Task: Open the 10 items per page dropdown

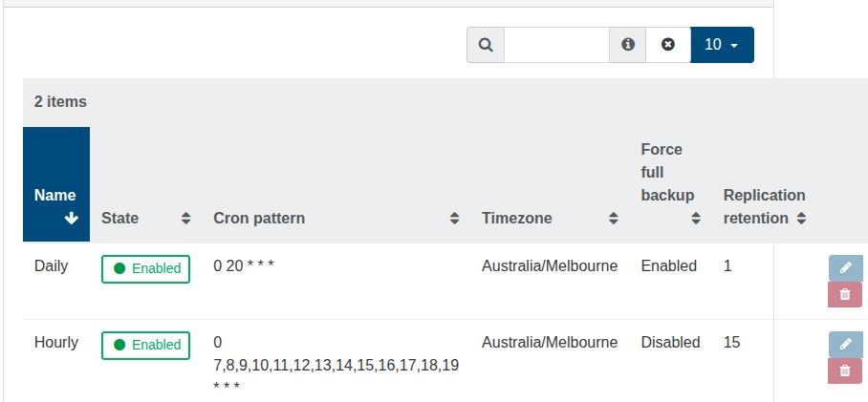Action: (x=722, y=45)
